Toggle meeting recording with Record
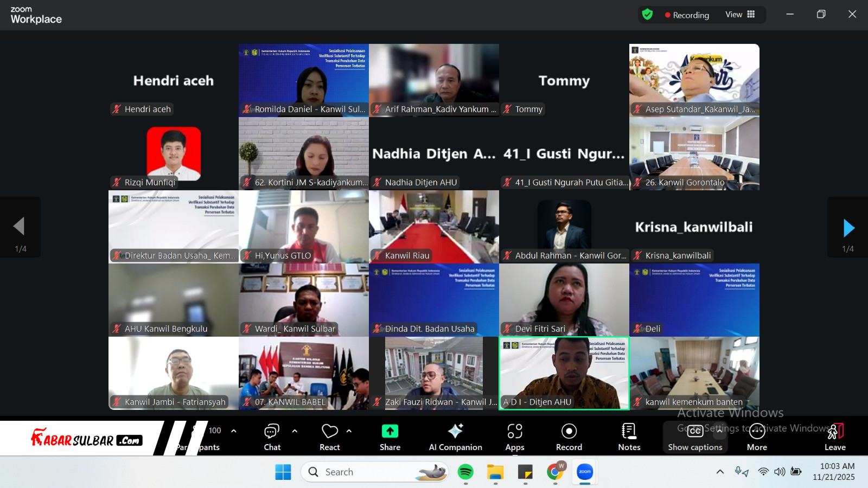868x488 pixels. click(x=569, y=436)
